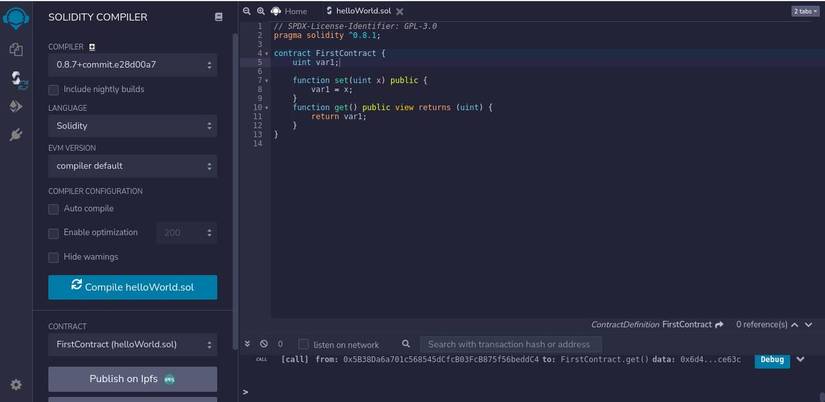Fold function set at line 7
Viewport: 825px width, 402px height.
coord(266,81)
